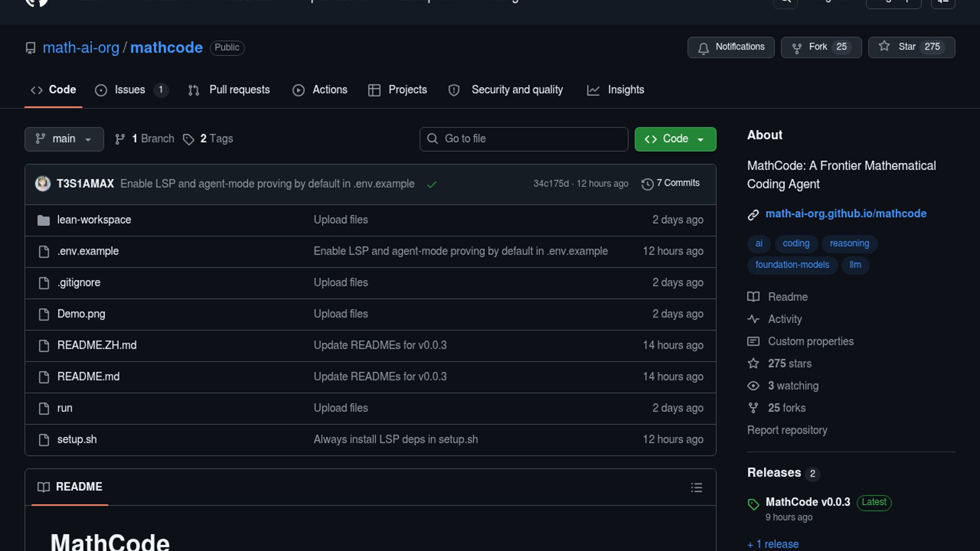980x551 pixels.
Task: Click the green commit status checkmark
Action: [x=432, y=184]
